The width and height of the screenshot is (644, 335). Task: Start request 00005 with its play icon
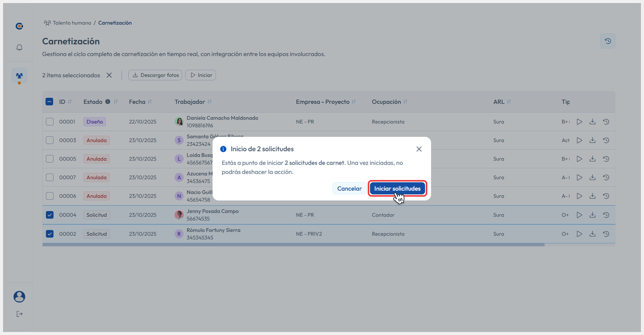tap(579, 159)
